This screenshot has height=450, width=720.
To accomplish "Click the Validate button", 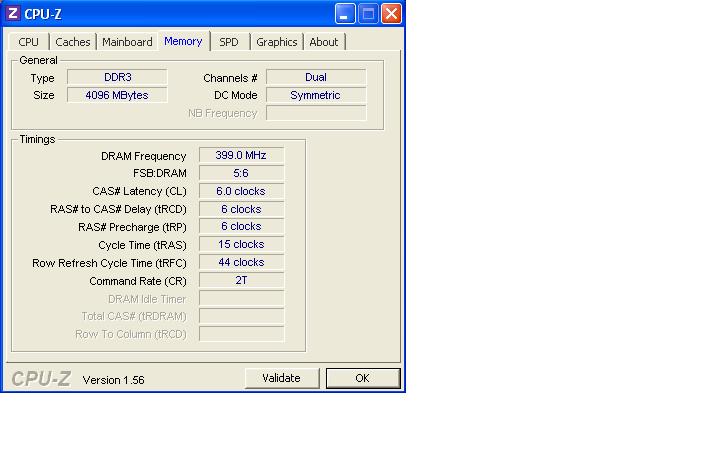I will pos(281,378).
